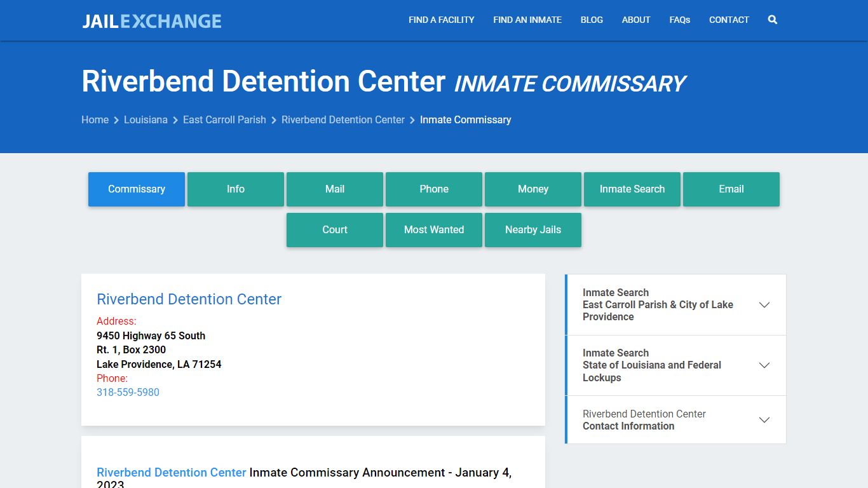Click the page title Riverbend Detention Center

click(263, 81)
